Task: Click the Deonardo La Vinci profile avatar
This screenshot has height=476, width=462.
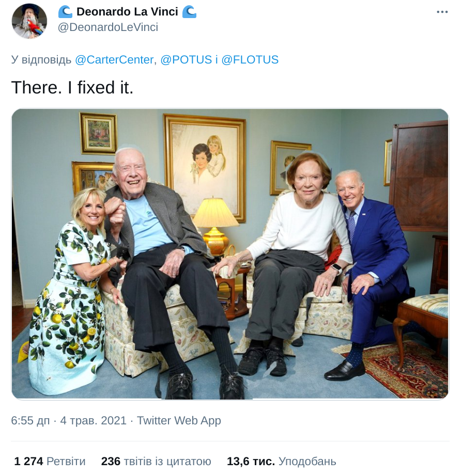Action: click(29, 21)
